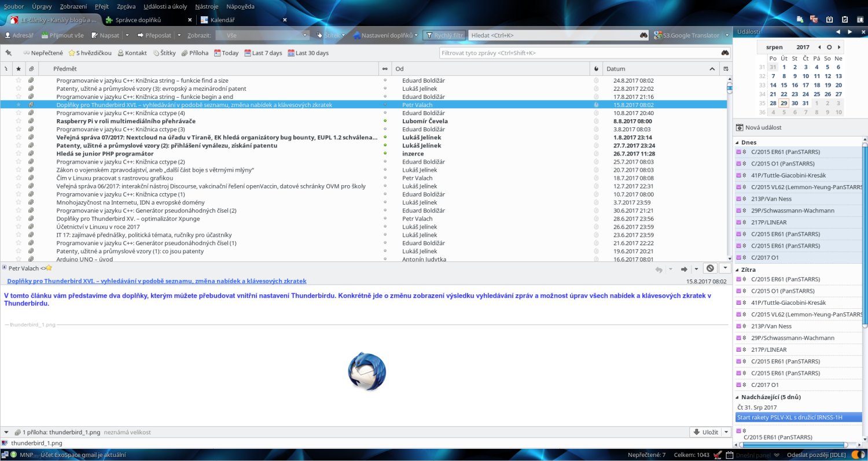Toggle Štítky tags filter

pyautogui.click(x=164, y=53)
